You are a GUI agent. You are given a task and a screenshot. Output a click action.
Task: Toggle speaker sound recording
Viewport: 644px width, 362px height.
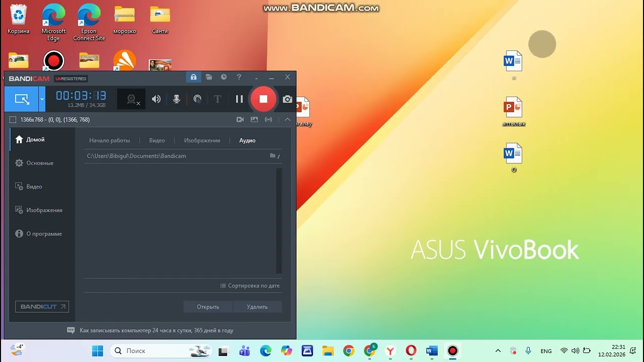coord(156,99)
